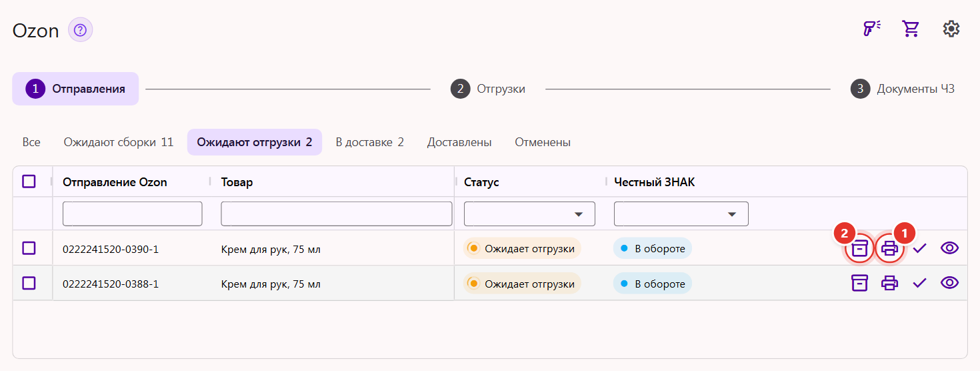Click the Товар filter input field

tap(337, 214)
